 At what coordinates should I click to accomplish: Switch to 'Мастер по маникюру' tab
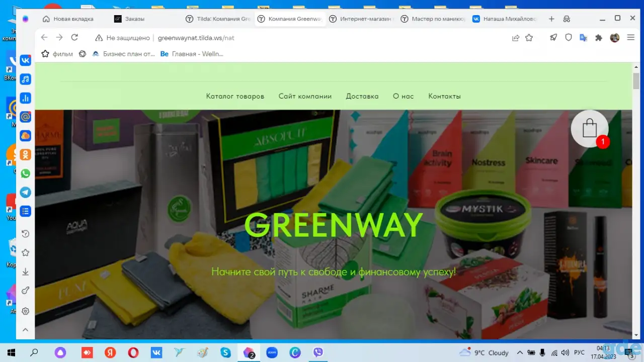[432, 19]
